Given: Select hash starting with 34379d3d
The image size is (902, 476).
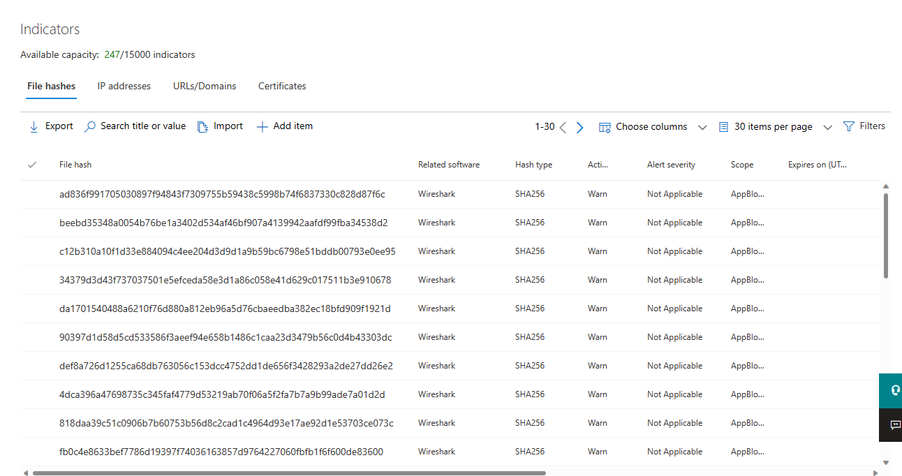Looking at the screenshot, I should pyautogui.click(x=225, y=280).
